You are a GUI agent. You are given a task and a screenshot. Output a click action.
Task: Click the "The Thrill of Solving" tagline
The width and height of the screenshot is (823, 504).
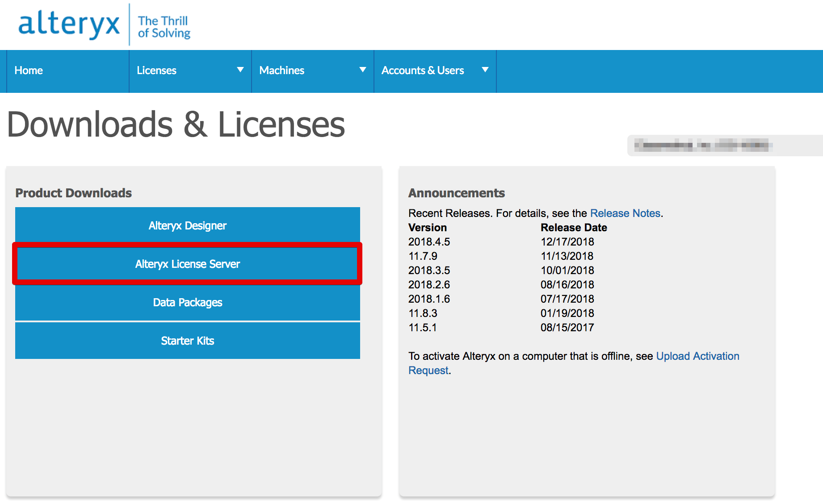point(164,27)
